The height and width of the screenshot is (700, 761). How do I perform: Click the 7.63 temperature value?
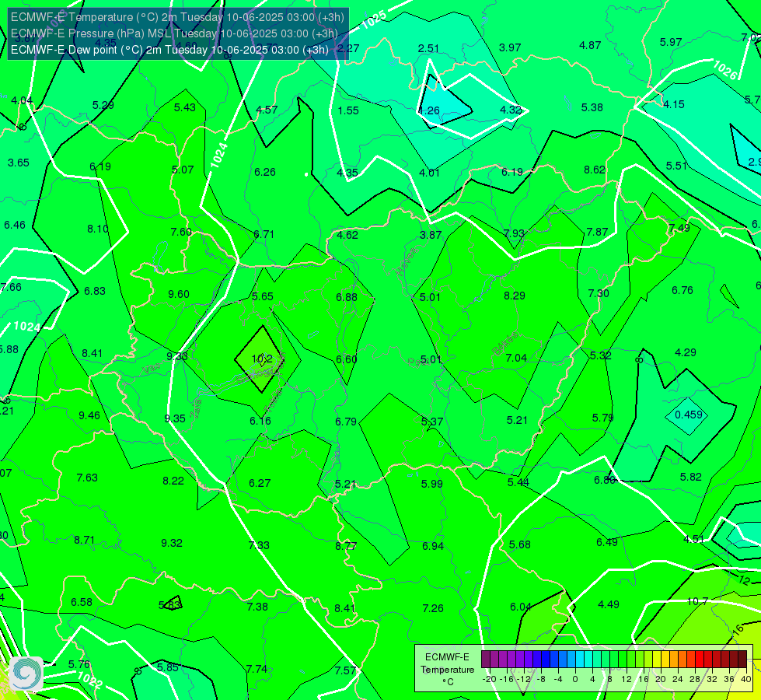[x=87, y=478]
